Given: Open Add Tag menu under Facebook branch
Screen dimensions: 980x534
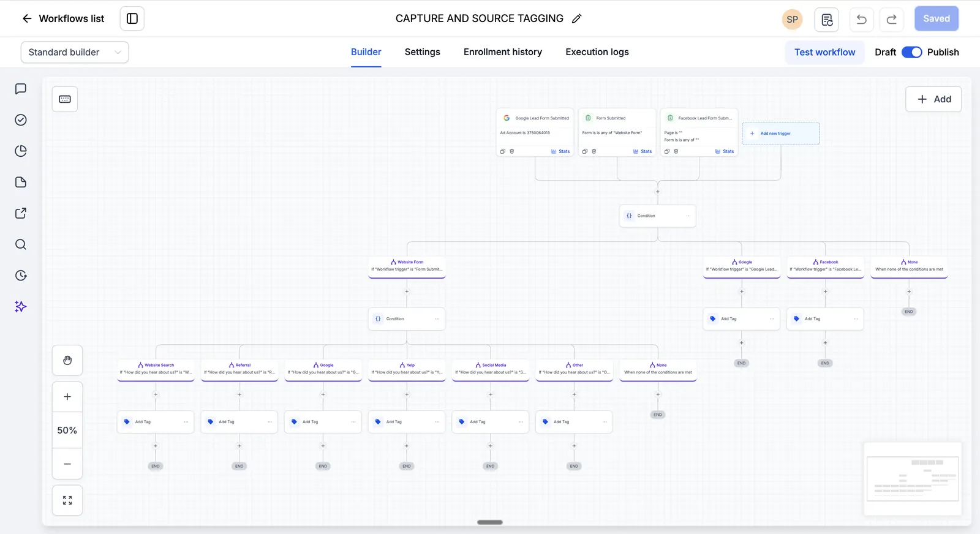Looking at the screenshot, I should (856, 319).
